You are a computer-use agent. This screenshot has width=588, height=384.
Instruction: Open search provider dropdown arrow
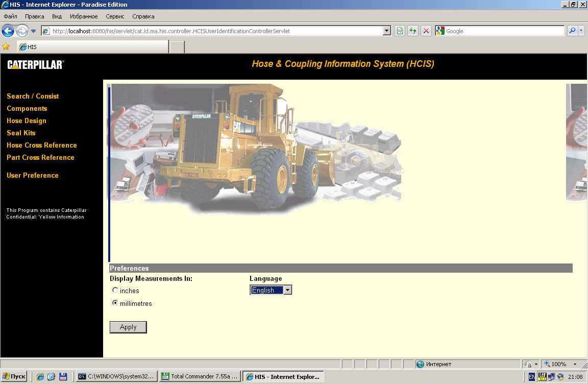click(x=581, y=31)
